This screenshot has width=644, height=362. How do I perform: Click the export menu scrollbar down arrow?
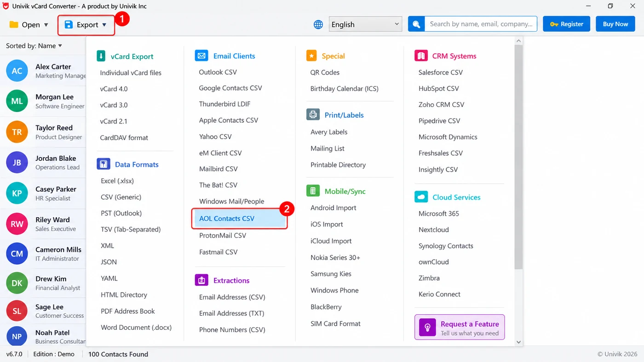pyautogui.click(x=519, y=342)
